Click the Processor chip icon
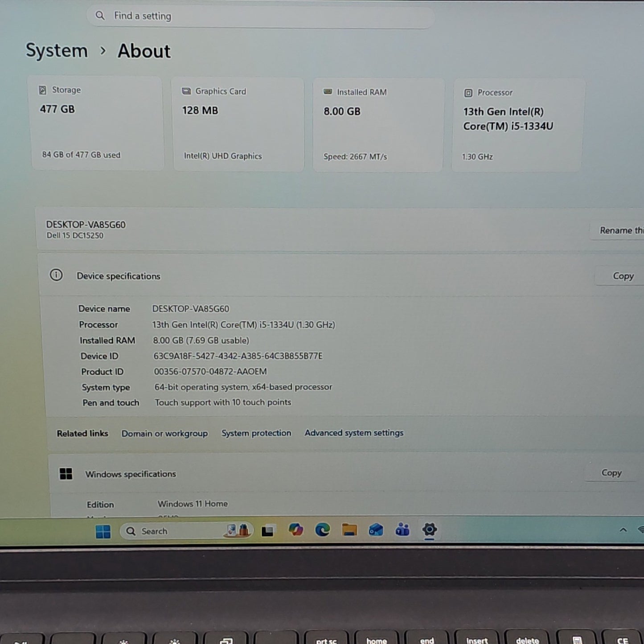Screen dimensions: 644x644 (468, 93)
